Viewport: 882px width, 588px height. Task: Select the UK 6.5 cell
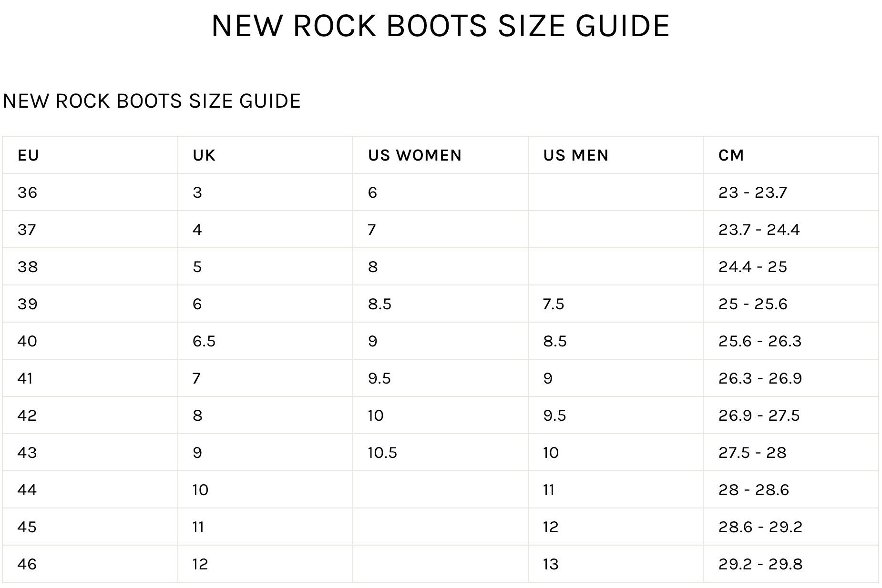pos(204,341)
